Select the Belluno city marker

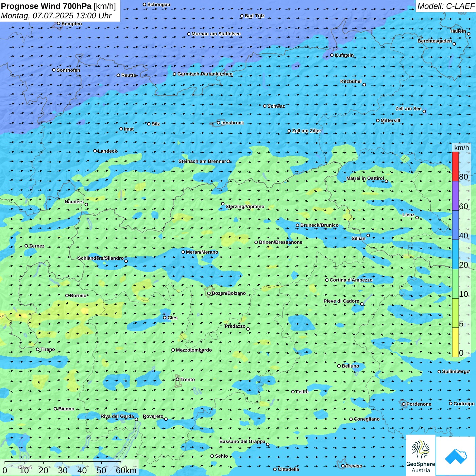[x=339, y=366]
